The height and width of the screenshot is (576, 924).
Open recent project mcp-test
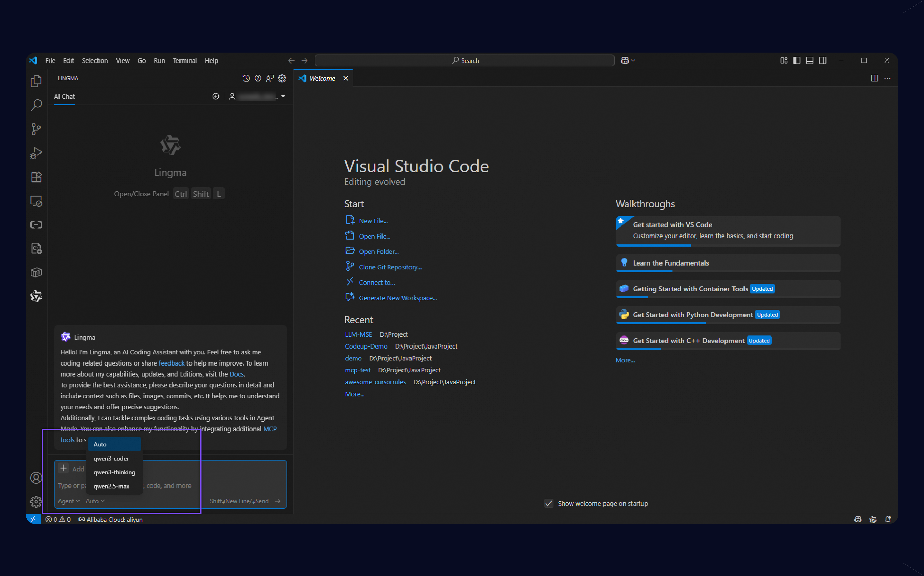357,370
